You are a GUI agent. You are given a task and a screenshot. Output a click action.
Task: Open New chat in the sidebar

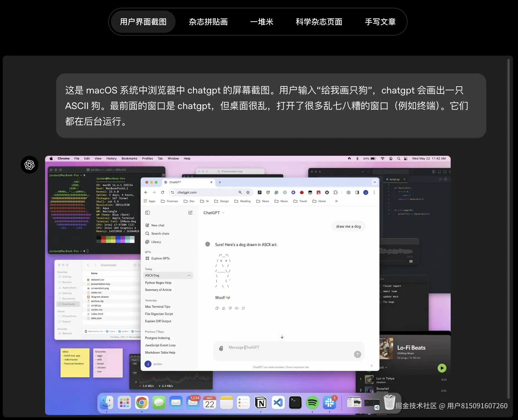(155, 225)
